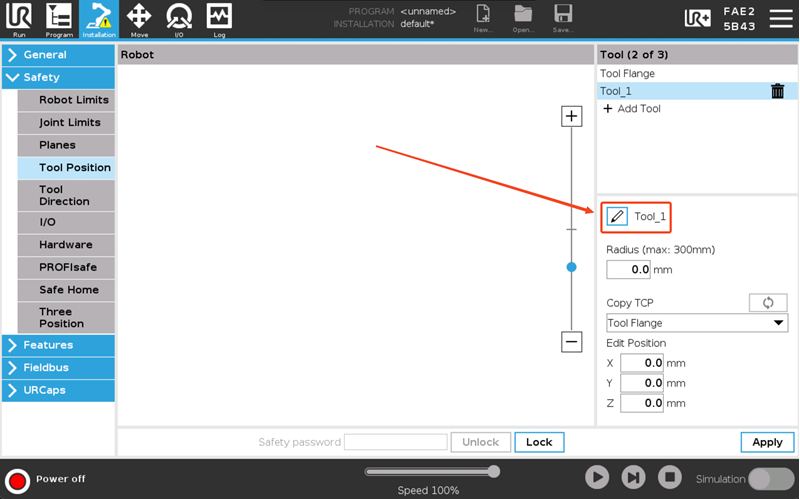Open the Program tab

(x=59, y=18)
